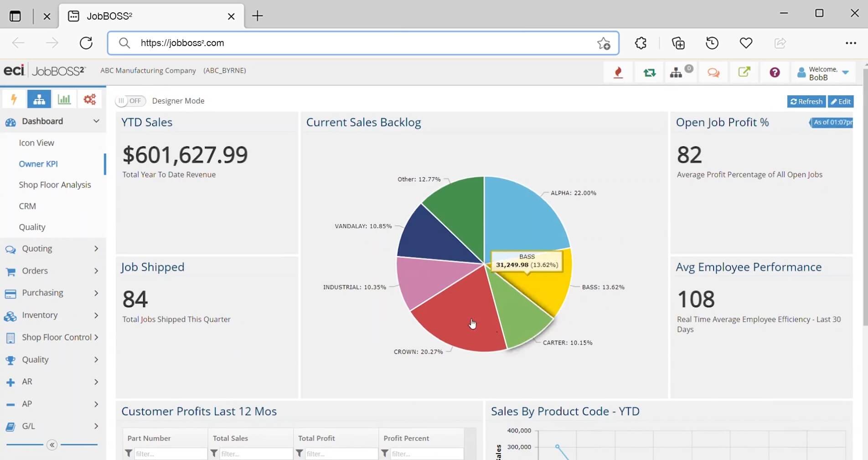The image size is (868, 460).
Task: Open settings via the red gears icon
Action: pos(89,99)
